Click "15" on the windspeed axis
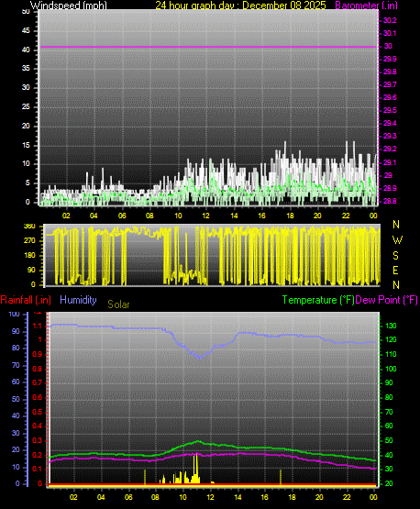Viewport: 420px width, 509px height. [26, 145]
